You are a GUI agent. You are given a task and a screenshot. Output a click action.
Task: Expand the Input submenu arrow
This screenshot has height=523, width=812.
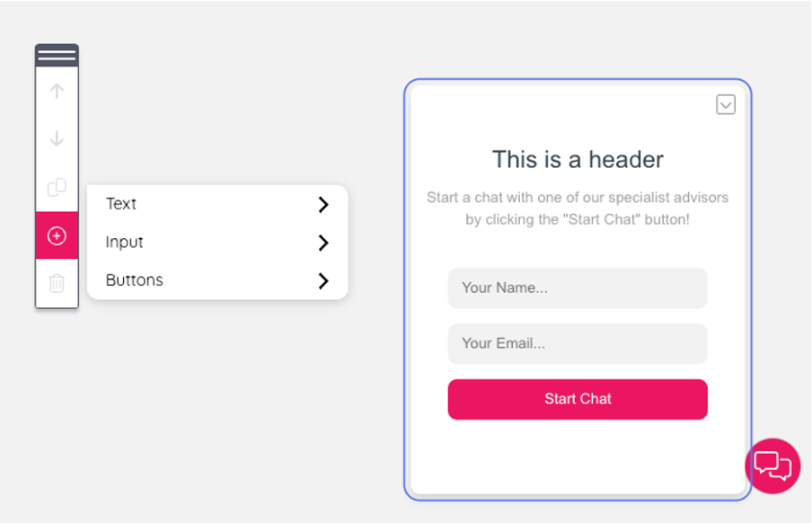click(x=323, y=243)
